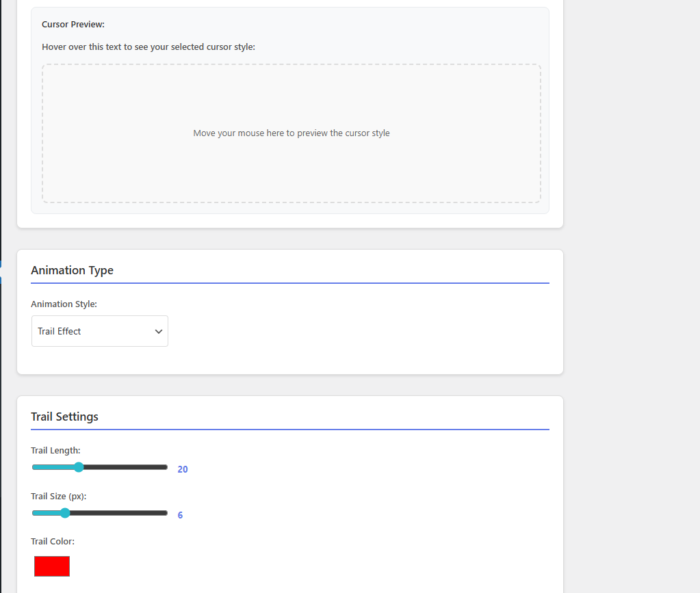Select the Trail Size value showing 6
This screenshot has height=593, width=700.
tap(180, 514)
